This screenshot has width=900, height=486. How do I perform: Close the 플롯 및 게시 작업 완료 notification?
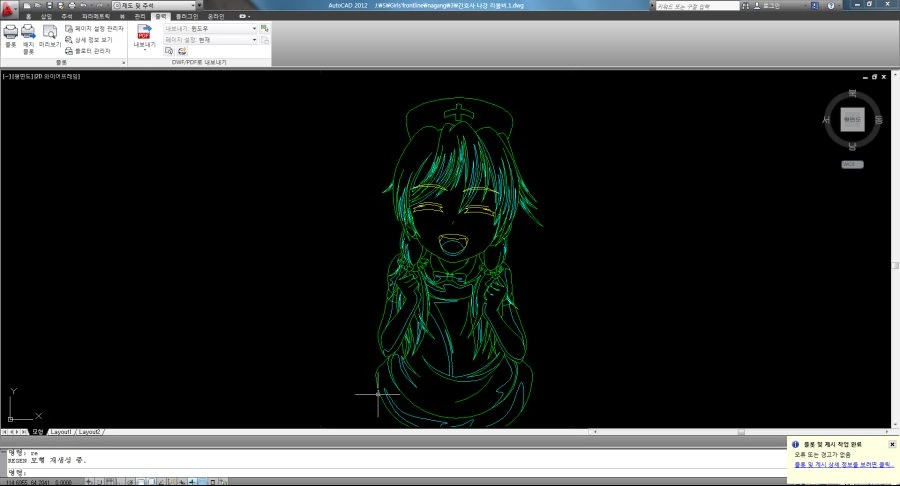click(x=892, y=444)
